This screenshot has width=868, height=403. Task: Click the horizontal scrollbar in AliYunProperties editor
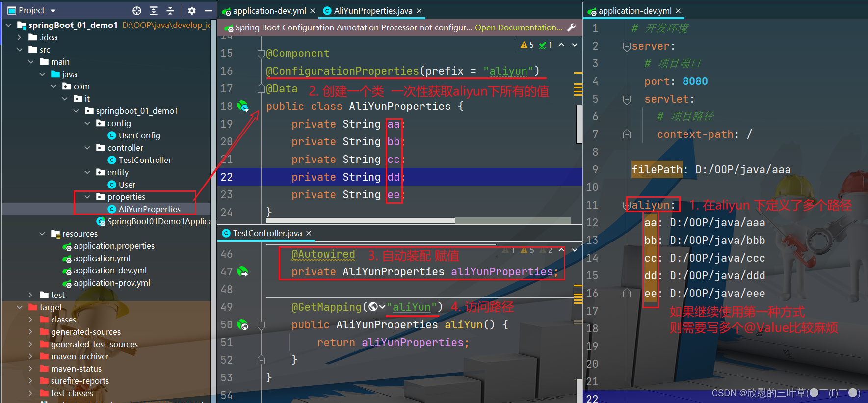pos(361,221)
